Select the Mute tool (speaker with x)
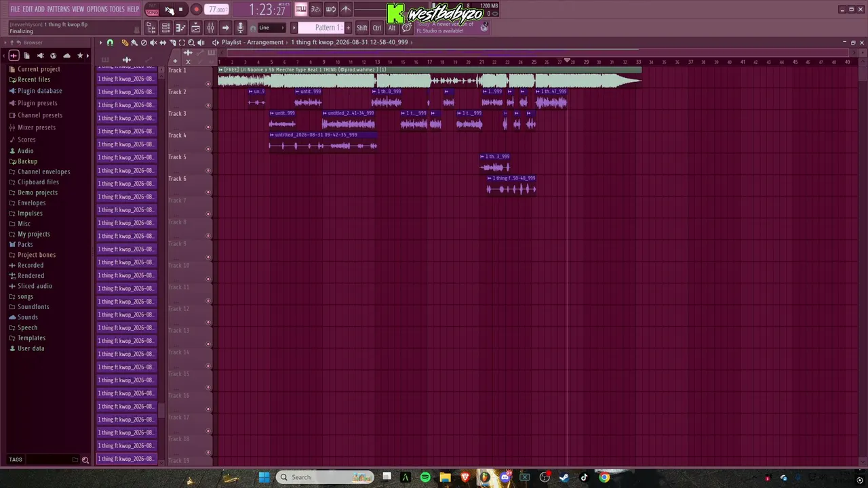 153,43
